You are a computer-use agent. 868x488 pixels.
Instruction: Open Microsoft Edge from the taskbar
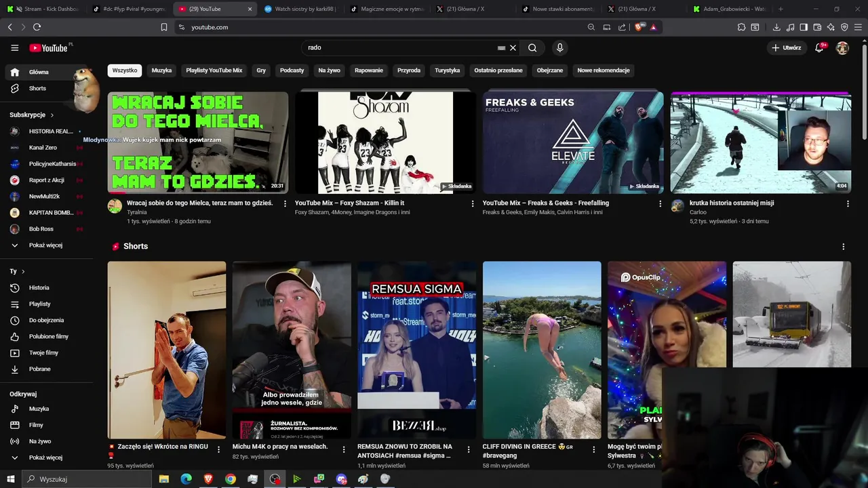point(186,479)
